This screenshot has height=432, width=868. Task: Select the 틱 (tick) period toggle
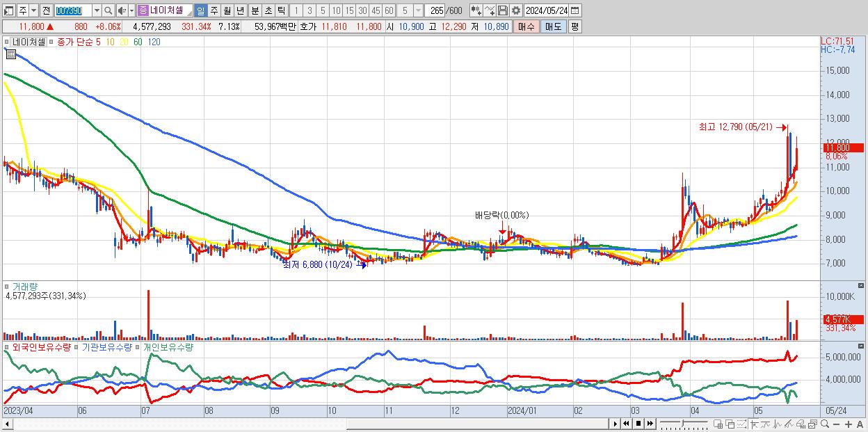pos(281,10)
